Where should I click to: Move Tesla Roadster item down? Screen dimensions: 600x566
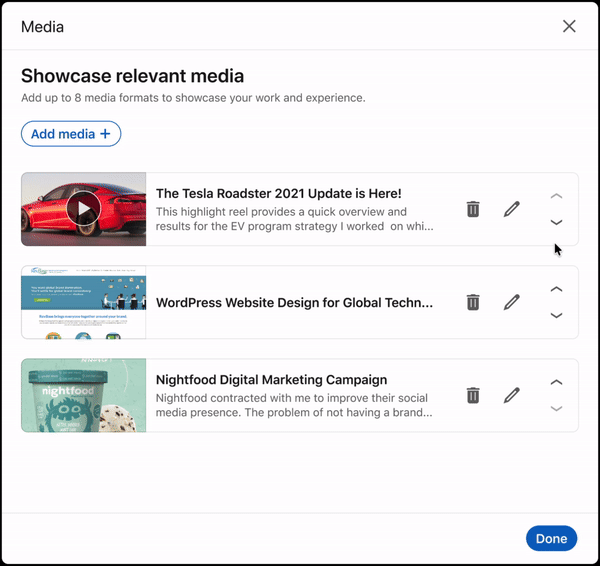coord(556,222)
